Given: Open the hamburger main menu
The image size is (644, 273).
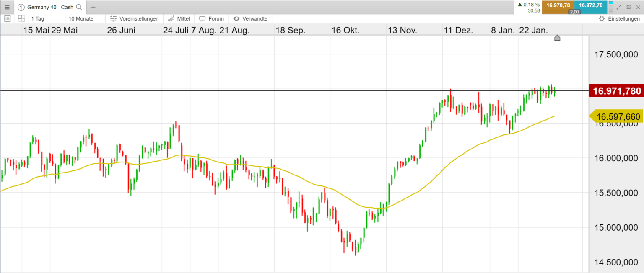Looking at the screenshot, I should click(7, 7).
